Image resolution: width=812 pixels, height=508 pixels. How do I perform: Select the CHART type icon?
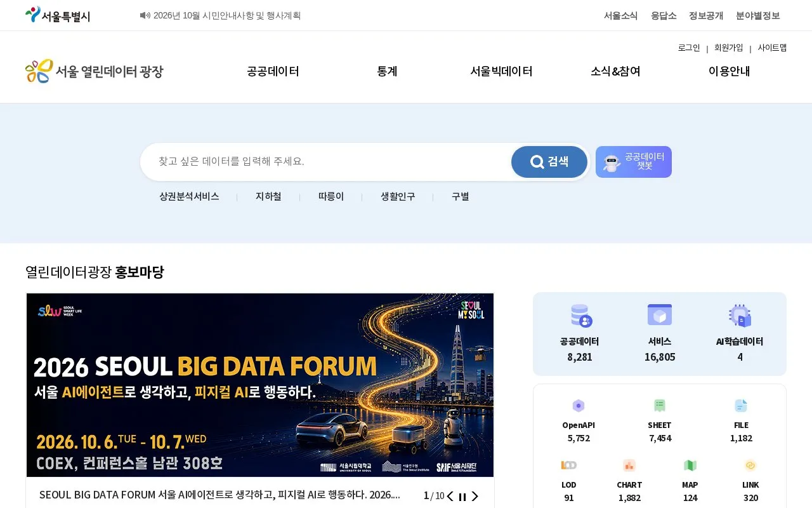[629, 465]
